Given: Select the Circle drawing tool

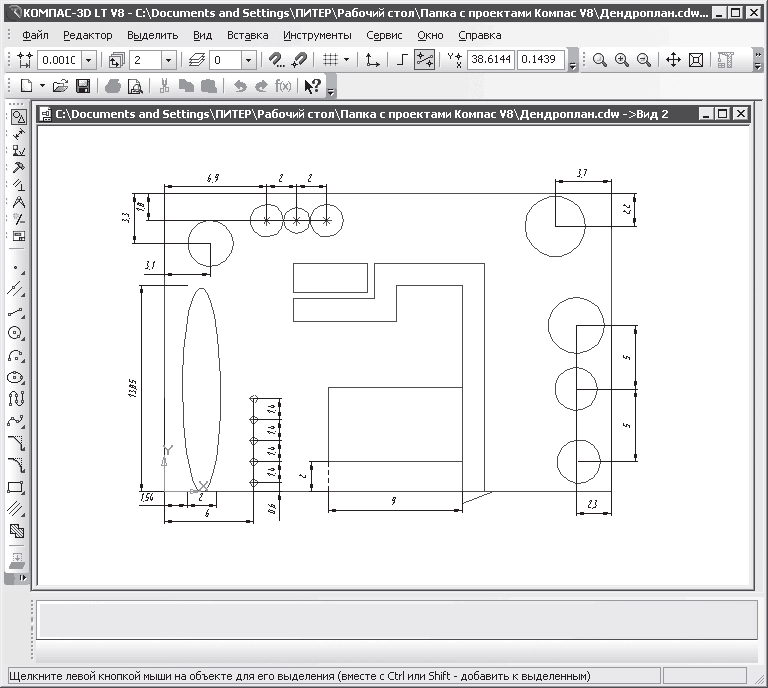Looking at the screenshot, I should click(16, 333).
